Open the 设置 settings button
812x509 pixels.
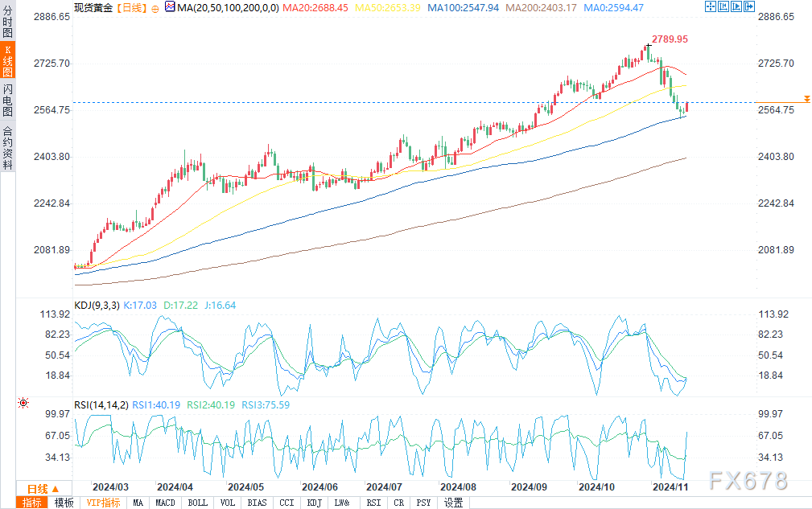coord(454,503)
